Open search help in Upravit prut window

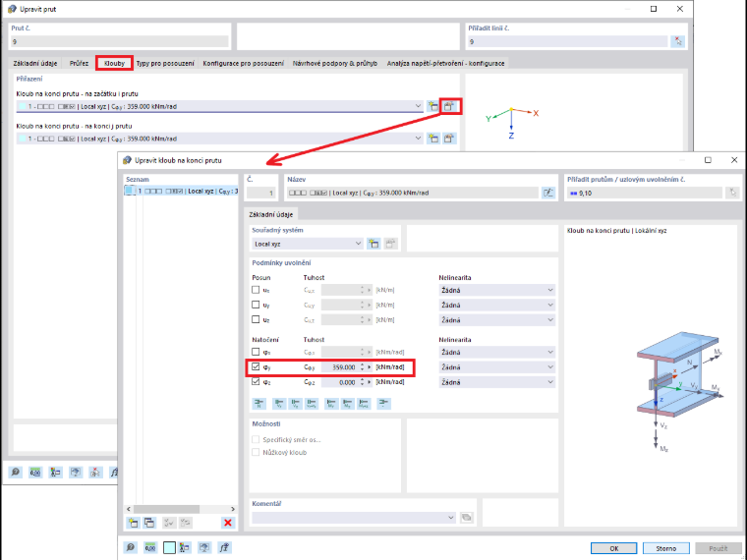pyautogui.click(x=16, y=473)
